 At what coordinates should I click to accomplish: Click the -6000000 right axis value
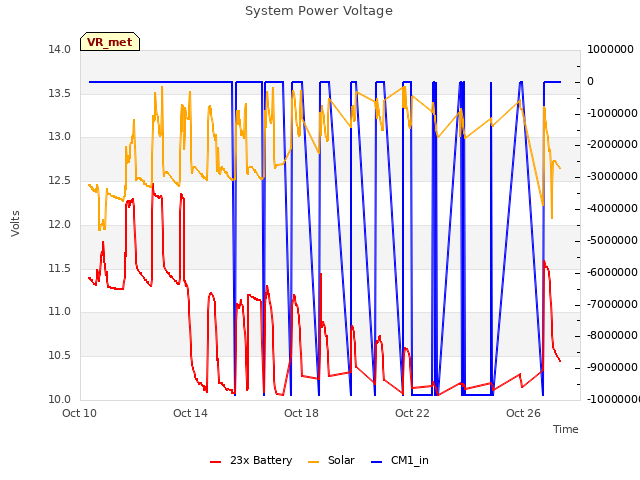[612, 272]
